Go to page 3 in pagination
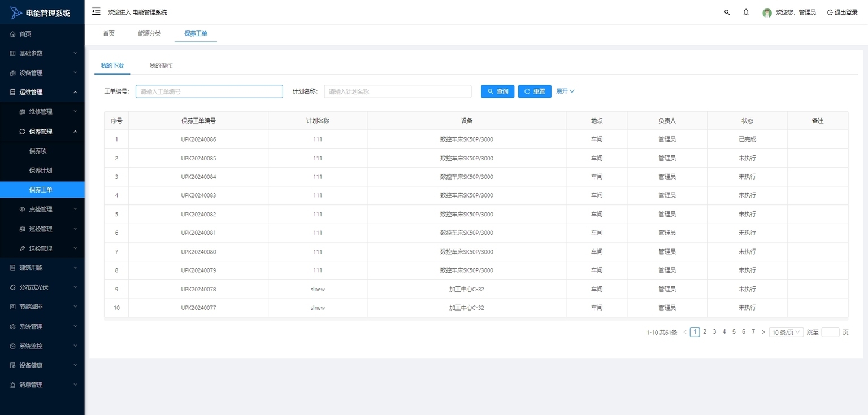 pyautogui.click(x=714, y=332)
